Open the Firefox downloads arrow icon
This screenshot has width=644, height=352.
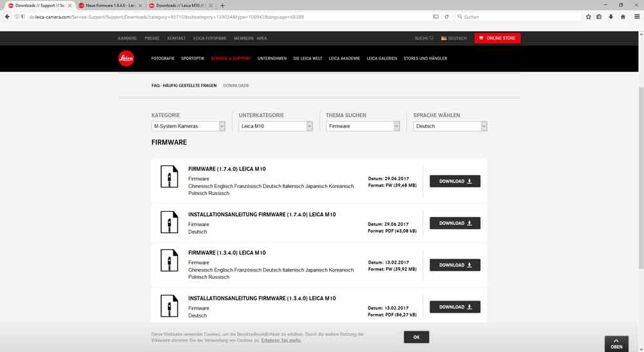point(611,17)
